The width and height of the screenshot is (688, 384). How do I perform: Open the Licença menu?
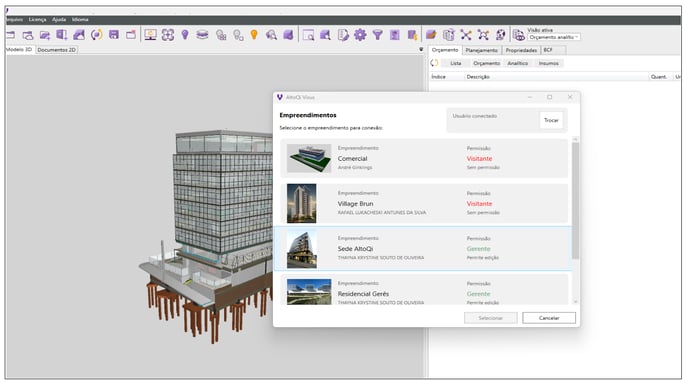pos(37,20)
